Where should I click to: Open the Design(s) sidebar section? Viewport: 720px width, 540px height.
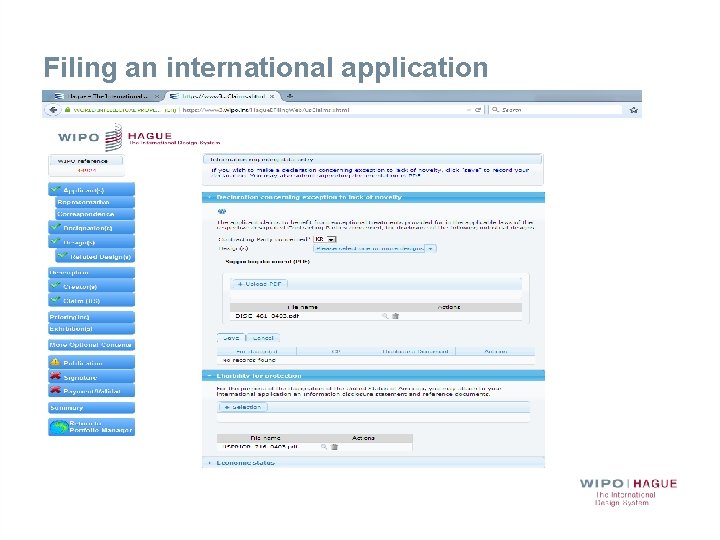pyautogui.click(x=91, y=242)
